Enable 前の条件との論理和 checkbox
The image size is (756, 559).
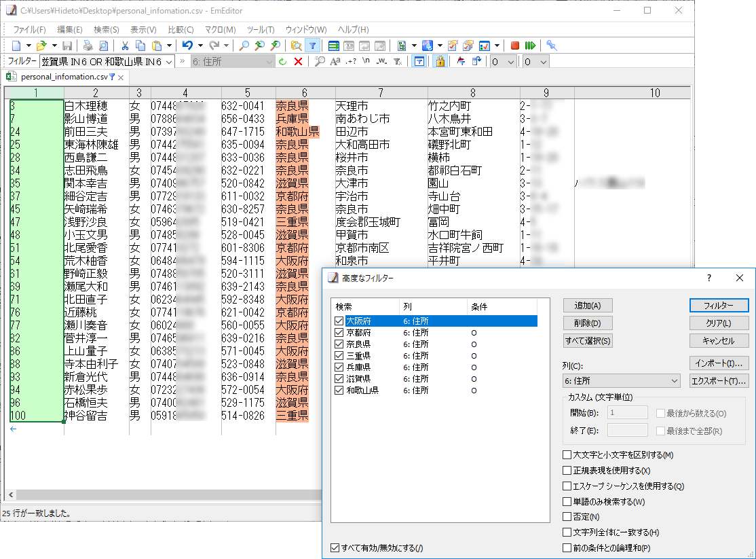tap(567, 548)
